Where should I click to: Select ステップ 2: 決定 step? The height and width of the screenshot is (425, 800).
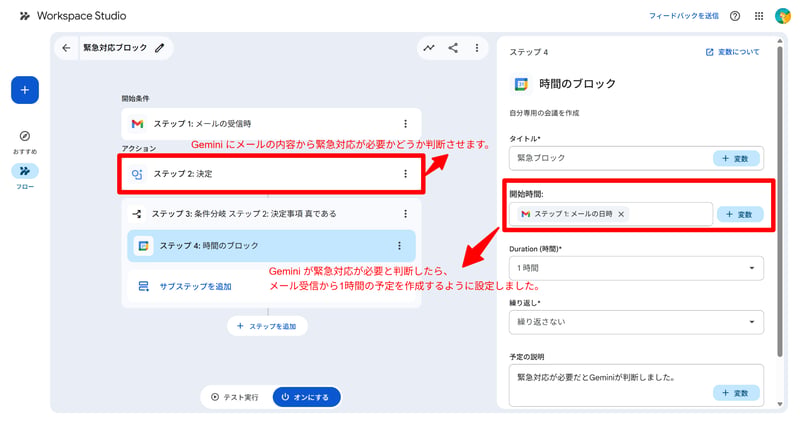click(x=271, y=174)
